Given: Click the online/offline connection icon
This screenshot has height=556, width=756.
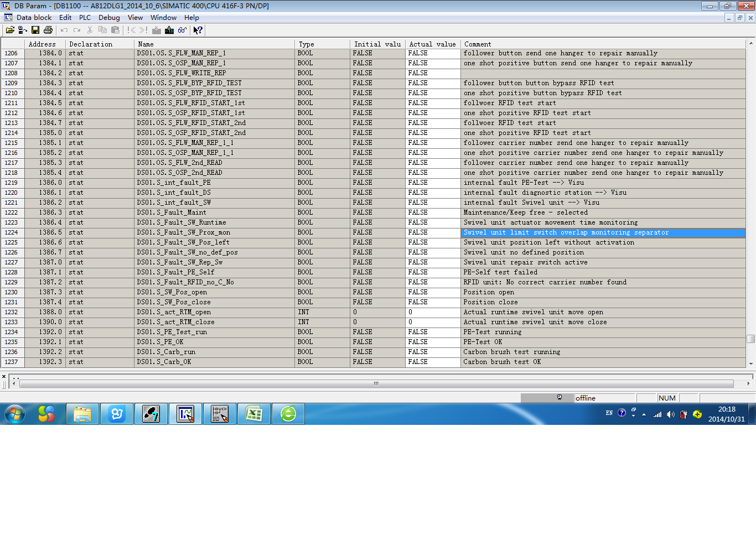Looking at the screenshot, I should 23,30.
